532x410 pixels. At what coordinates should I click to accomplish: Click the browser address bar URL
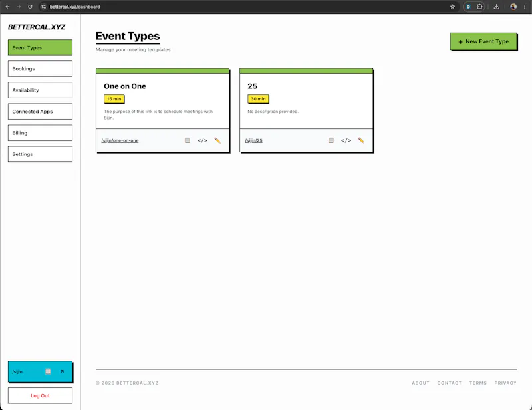(x=74, y=7)
